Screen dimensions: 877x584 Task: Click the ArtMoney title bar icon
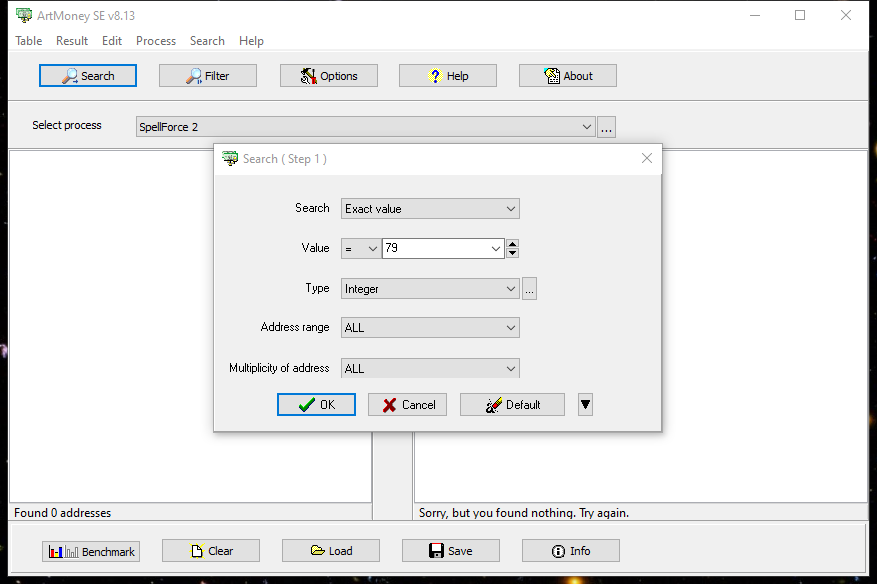click(x=24, y=15)
